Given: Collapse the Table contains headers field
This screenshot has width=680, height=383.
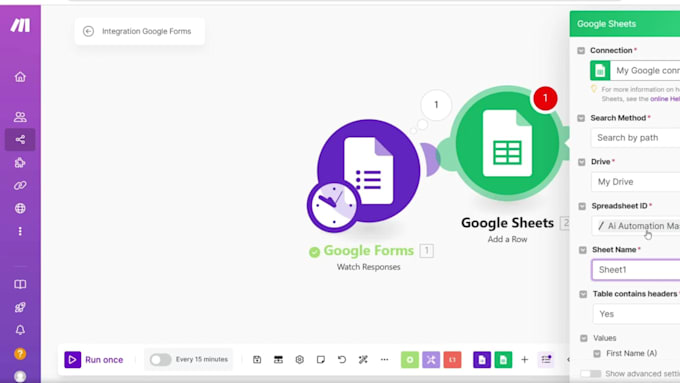Looking at the screenshot, I should (x=583, y=294).
